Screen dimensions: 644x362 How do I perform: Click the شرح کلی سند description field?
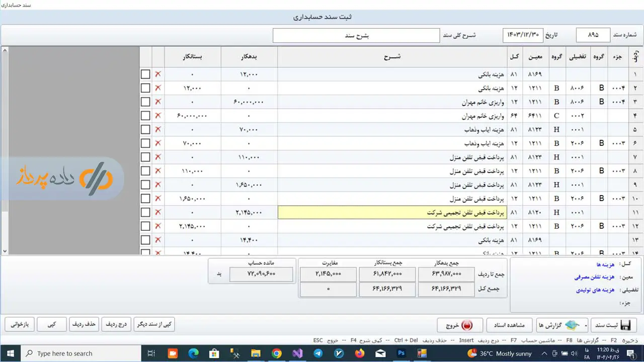356,36
